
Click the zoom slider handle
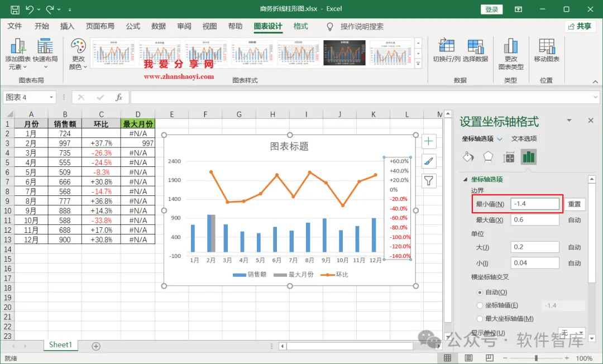tap(536, 358)
